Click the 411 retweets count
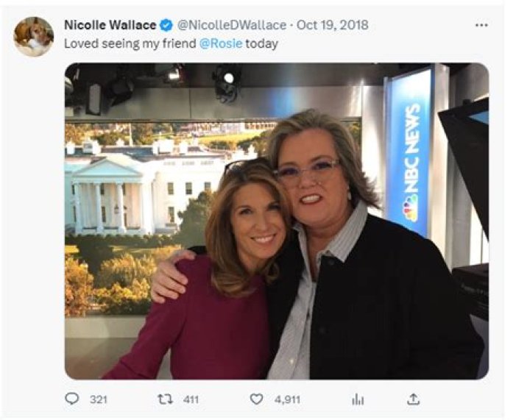 191,399
